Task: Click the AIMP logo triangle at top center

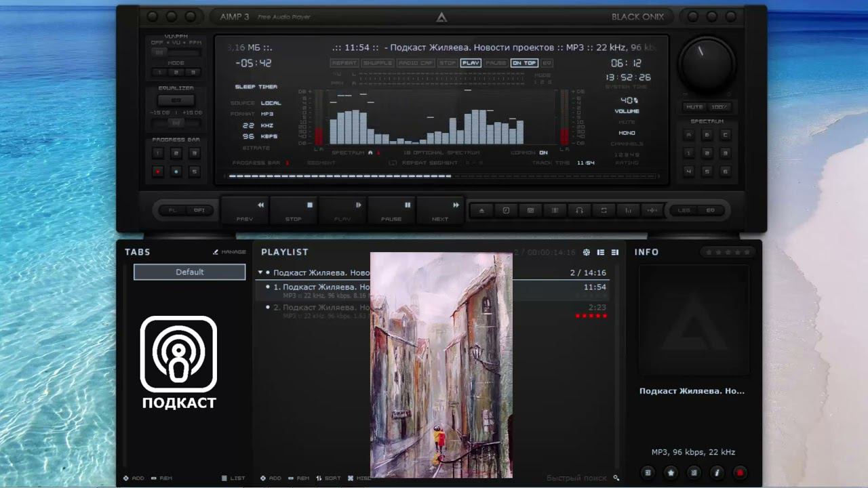Action: click(x=441, y=18)
